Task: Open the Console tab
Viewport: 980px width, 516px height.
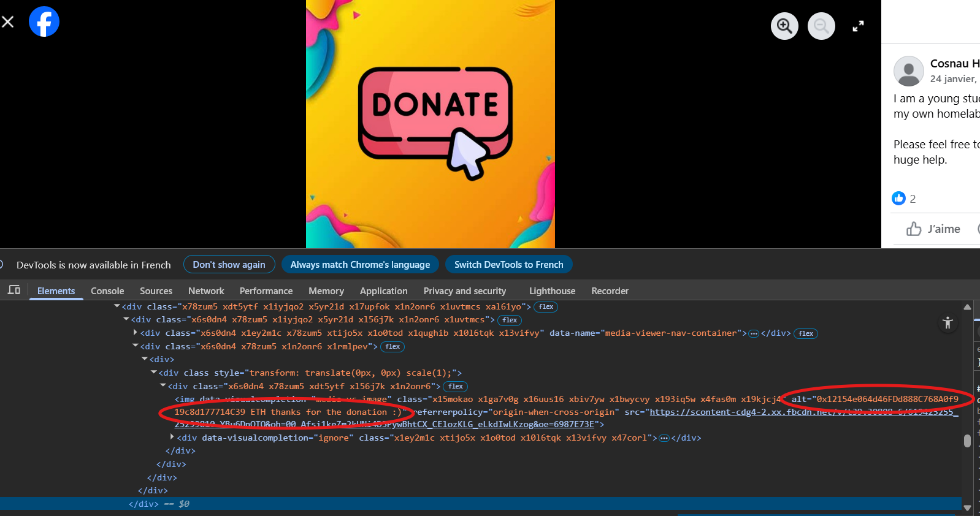Action: (107, 291)
